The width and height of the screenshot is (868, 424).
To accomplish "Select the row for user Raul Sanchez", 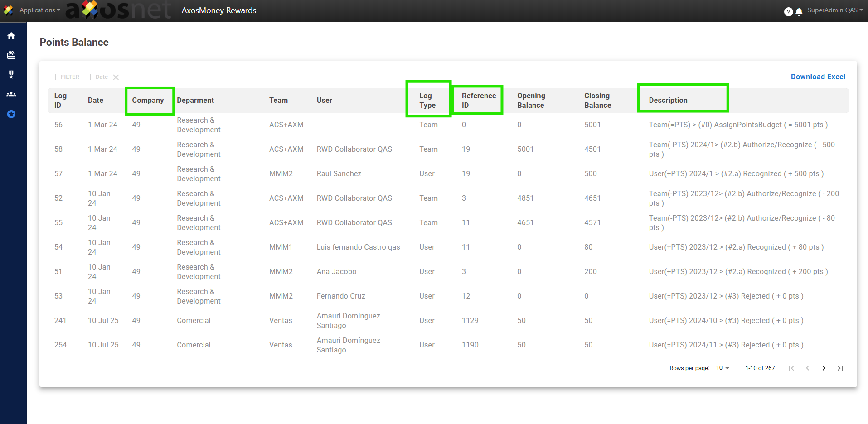I will 339,174.
